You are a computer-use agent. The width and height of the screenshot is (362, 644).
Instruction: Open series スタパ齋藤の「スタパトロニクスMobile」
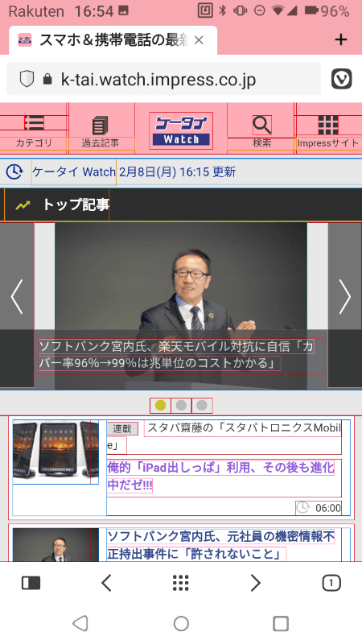224,436
